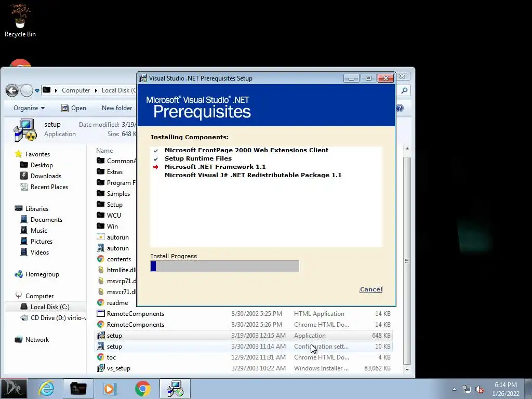Select the toc file icon
Image resolution: width=532 pixels, height=399 pixels.
click(x=100, y=357)
